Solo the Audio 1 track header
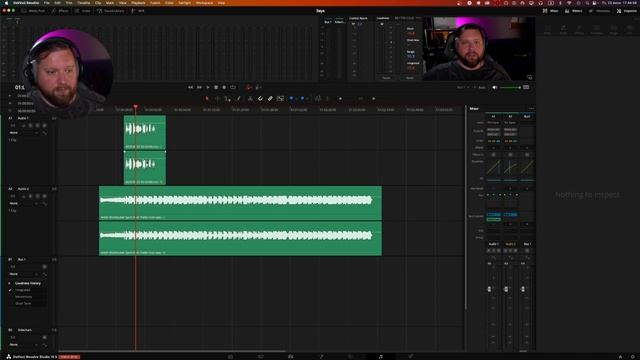The width and height of the screenshot is (640, 360). 38,126
